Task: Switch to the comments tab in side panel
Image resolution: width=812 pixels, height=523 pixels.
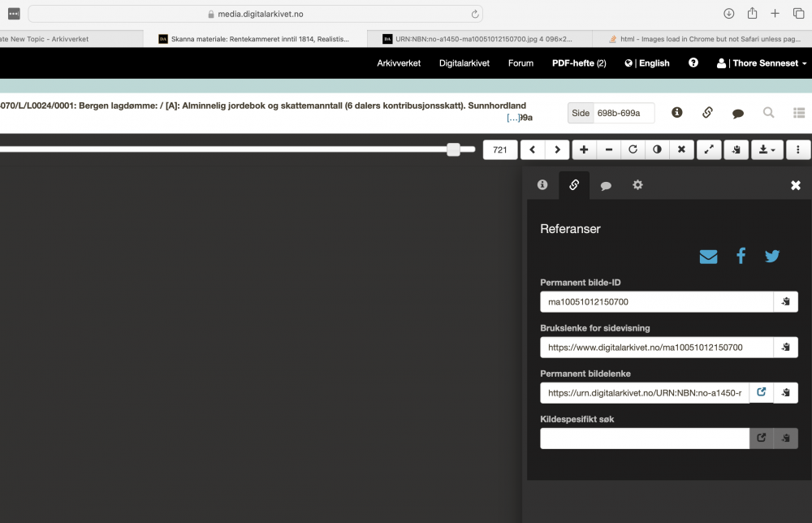Action: 606,185
